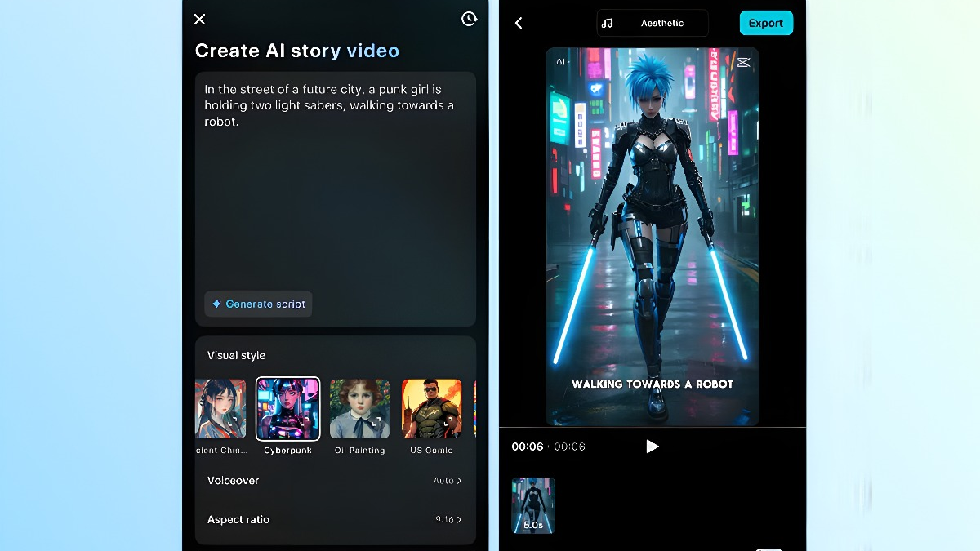The width and height of the screenshot is (980, 551).
Task: Select the Cyberpunk visual style
Action: pos(287,409)
